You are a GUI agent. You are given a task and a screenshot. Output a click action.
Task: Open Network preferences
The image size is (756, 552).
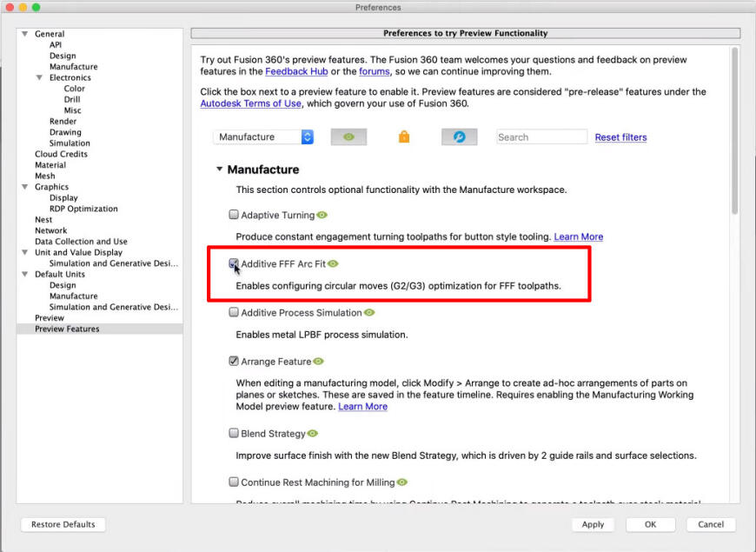(50, 230)
